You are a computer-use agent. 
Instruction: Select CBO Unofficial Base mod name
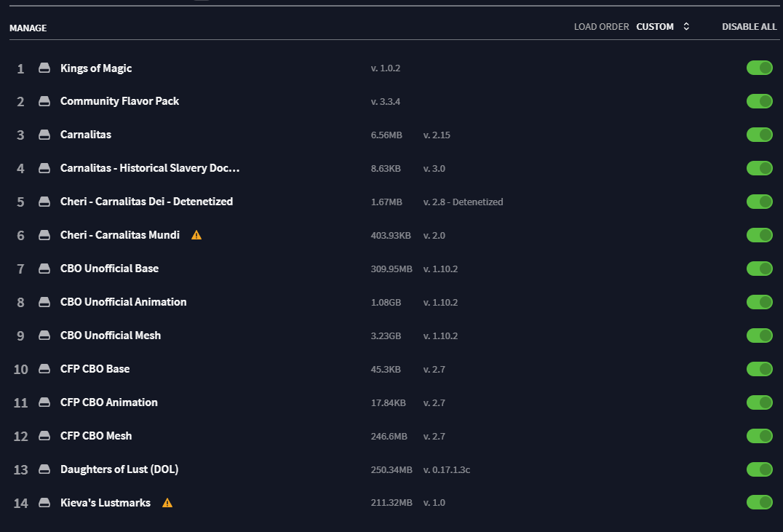(109, 269)
